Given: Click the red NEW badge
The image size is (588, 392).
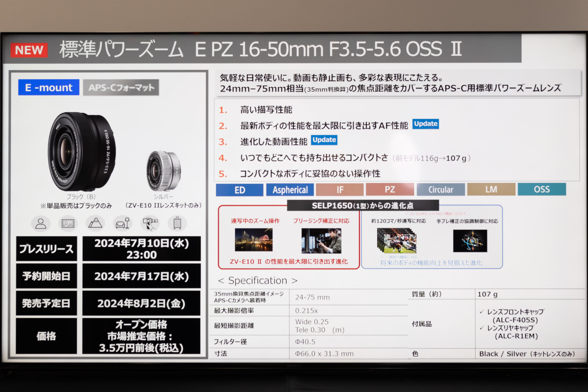Looking at the screenshot, I should tap(29, 50).
